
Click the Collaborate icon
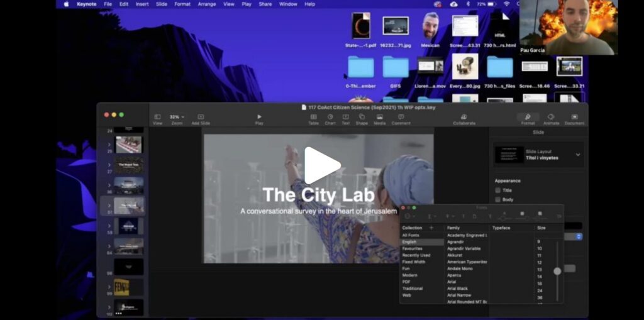pyautogui.click(x=464, y=117)
